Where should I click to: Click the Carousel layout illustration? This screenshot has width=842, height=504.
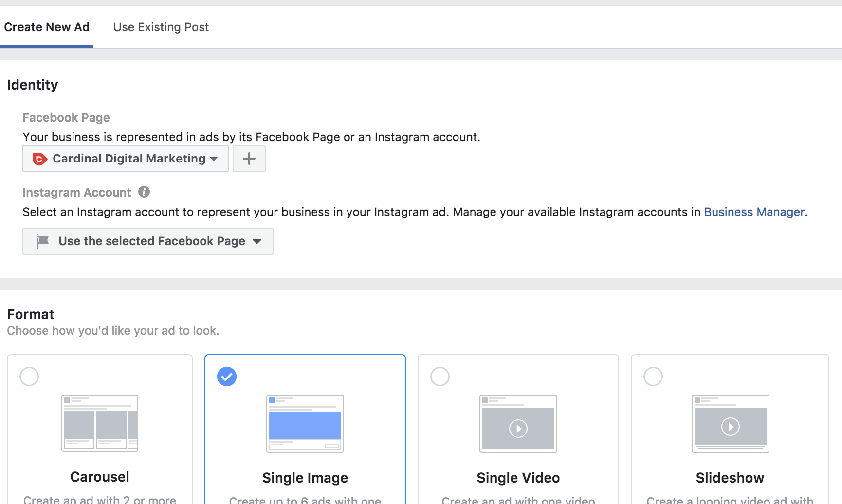[100, 423]
